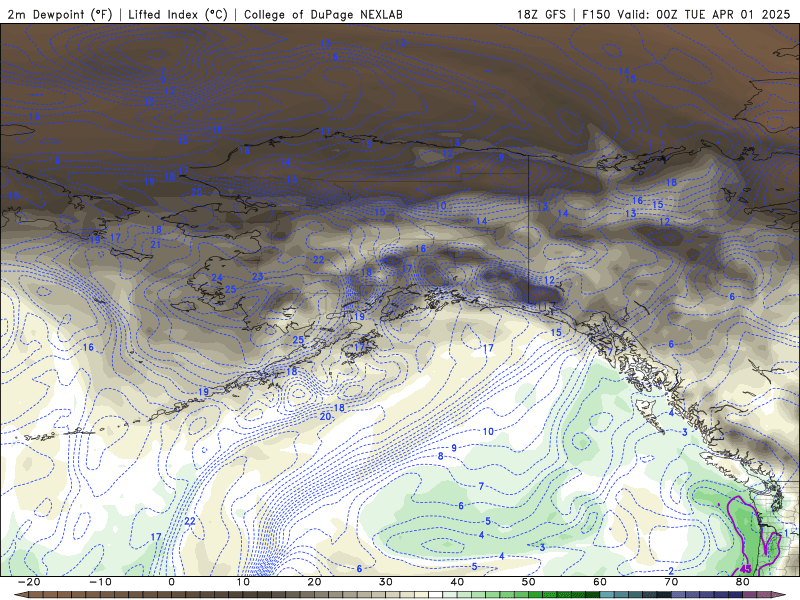800x600 pixels.
Task: Click the "21" lifted index contour label
Action: click(156, 245)
